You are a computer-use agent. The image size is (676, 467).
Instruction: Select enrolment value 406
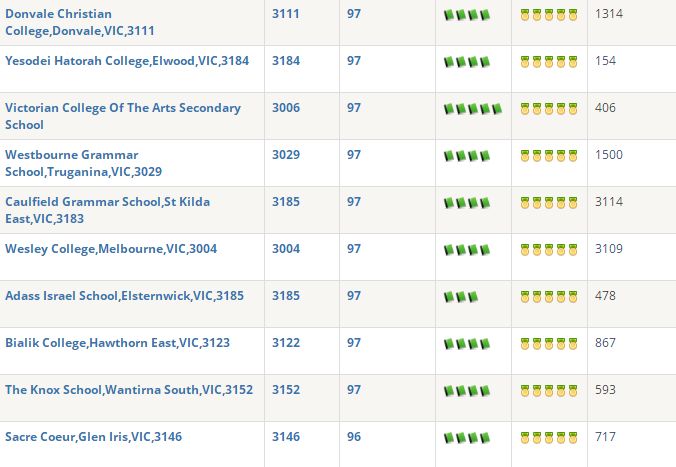coord(605,108)
